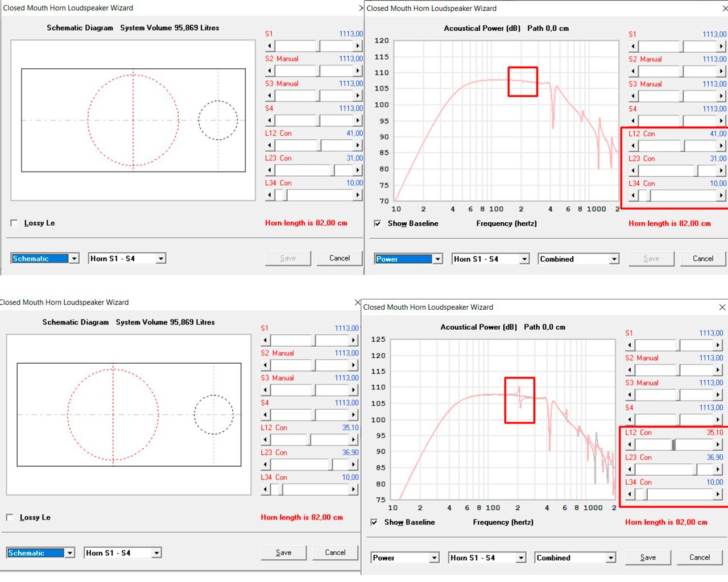Screen dimensions: 728x582
Task: Click L12 value 41,00 in upper Schematic window
Action: 355,134
